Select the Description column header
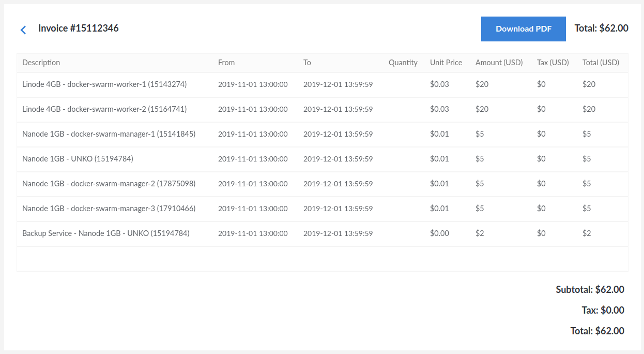 [x=41, y=63]
